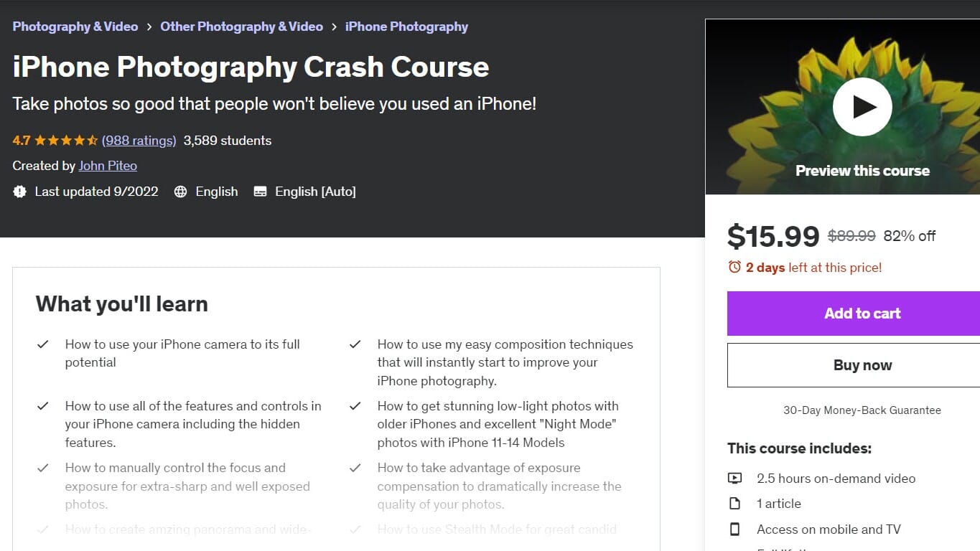Click the play button to preview course
This screenshot has height=551, width=980.
(x=862, y=106)
